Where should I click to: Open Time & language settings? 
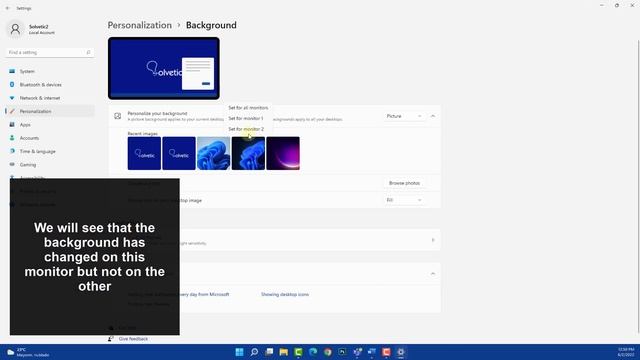50,151
